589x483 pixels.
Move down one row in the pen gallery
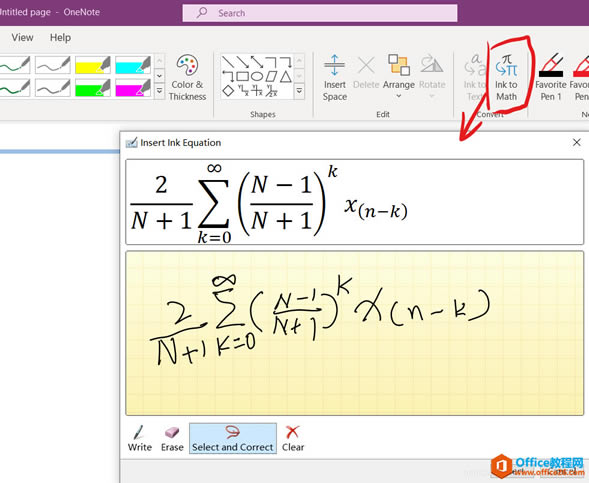(x=160, y=75)
